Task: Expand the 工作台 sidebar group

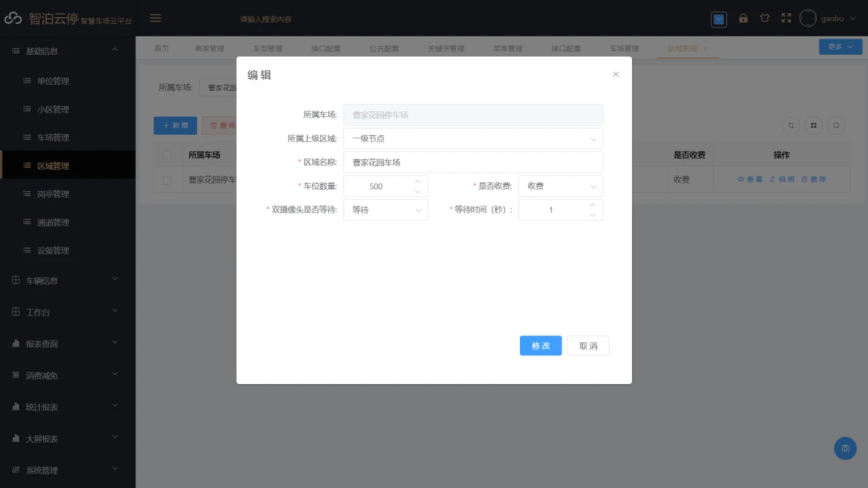Action: (x=68, y=312)
